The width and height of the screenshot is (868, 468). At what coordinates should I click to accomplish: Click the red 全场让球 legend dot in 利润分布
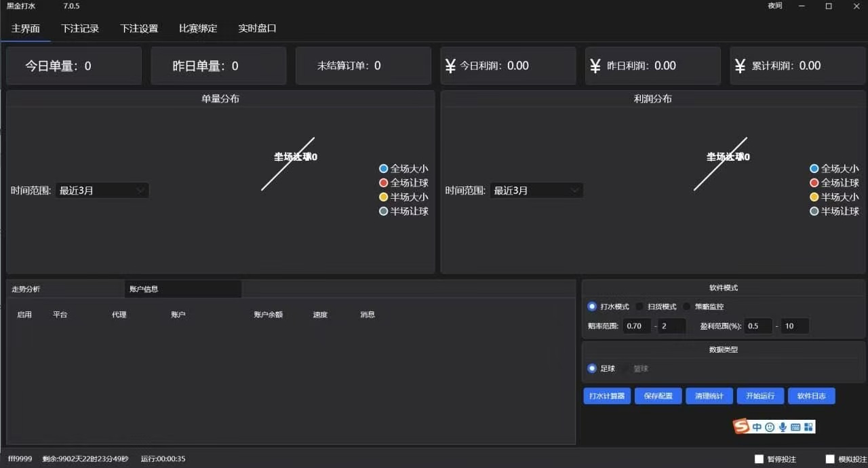point(814,183)
